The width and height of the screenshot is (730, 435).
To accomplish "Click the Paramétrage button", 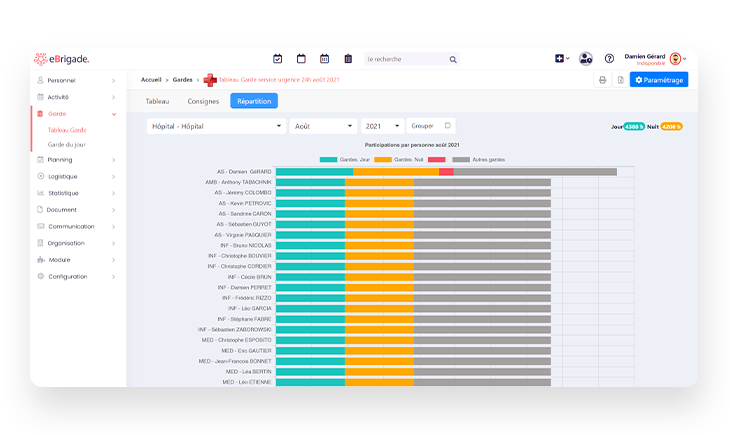I will point(659,80).
